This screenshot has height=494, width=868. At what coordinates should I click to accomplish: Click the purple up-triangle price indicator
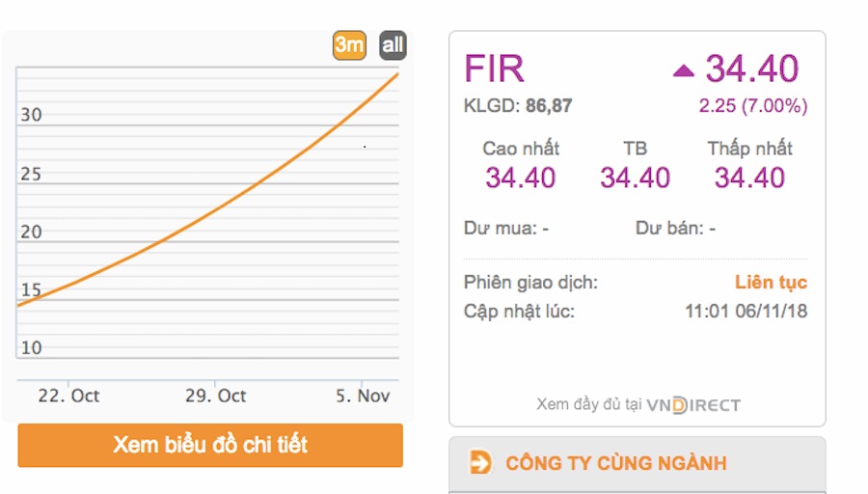[x=683, y=70]
